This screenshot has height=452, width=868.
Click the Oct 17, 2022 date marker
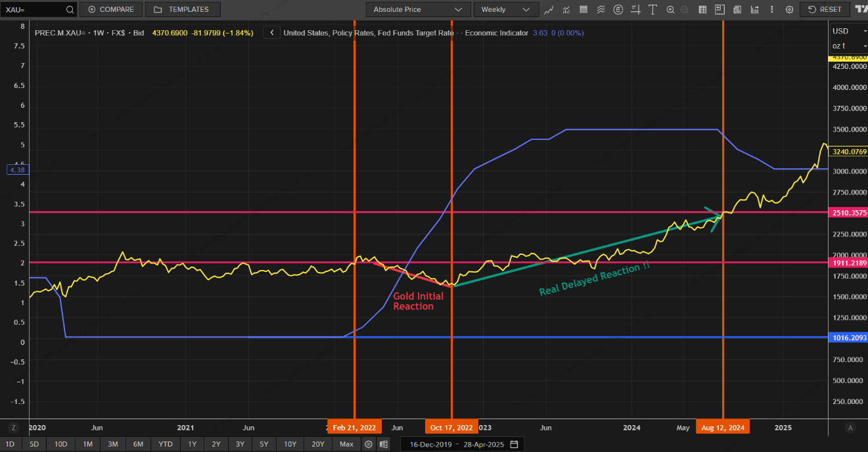tap(451, 427)
